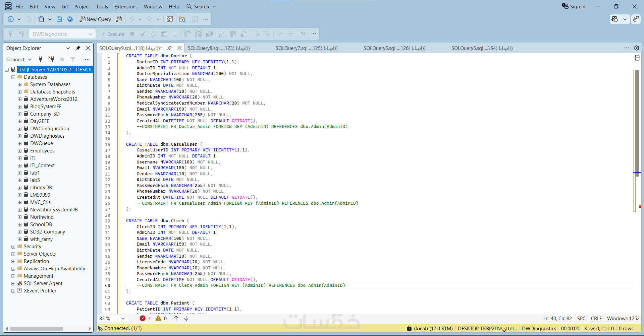The height and width of the screenshot is (336, 644).
Task: Toggle the Object Explorer auto-hide pin
Action: tap(78, 48)
